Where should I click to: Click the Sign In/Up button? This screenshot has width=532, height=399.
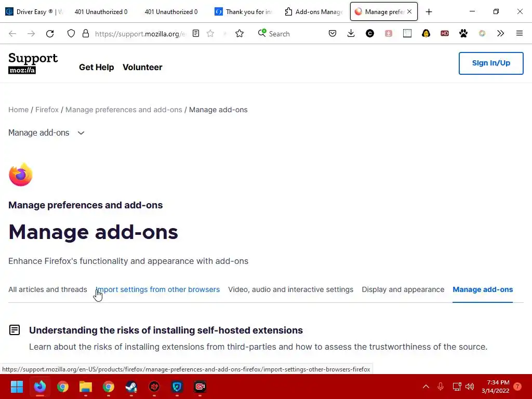tap(491, 63)
